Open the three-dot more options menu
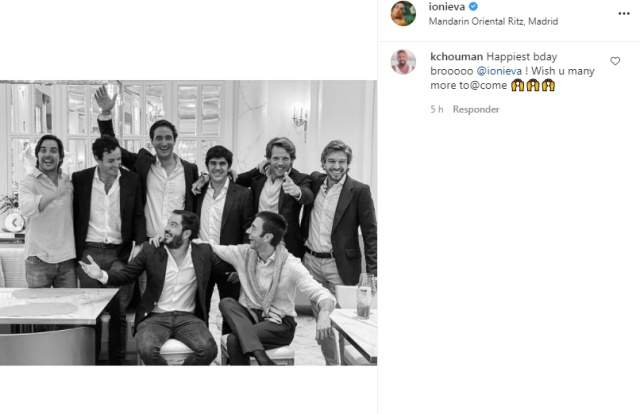This screenshot has width=640, height=414. [624, 13]
